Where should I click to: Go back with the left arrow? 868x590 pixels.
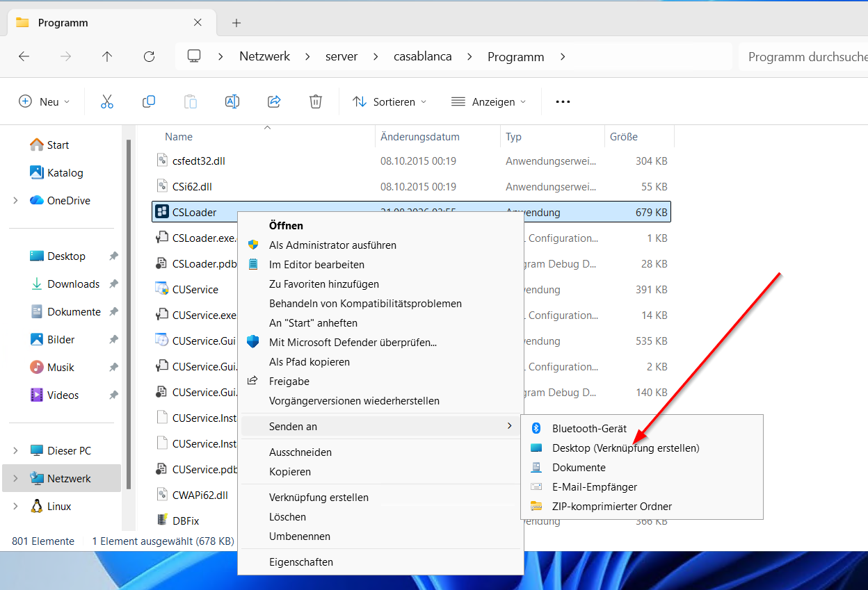[x=24, y=57]
